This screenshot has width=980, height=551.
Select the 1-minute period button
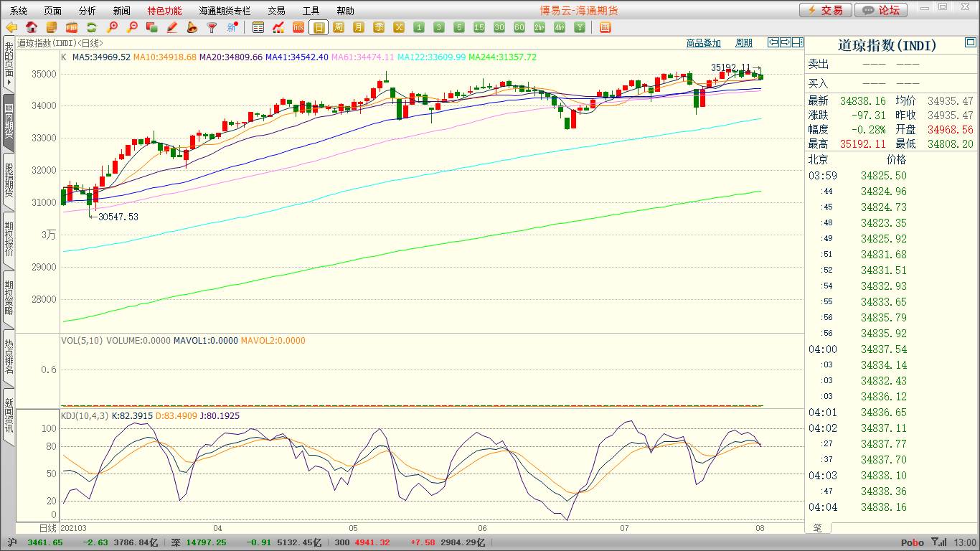pos(419,27)
